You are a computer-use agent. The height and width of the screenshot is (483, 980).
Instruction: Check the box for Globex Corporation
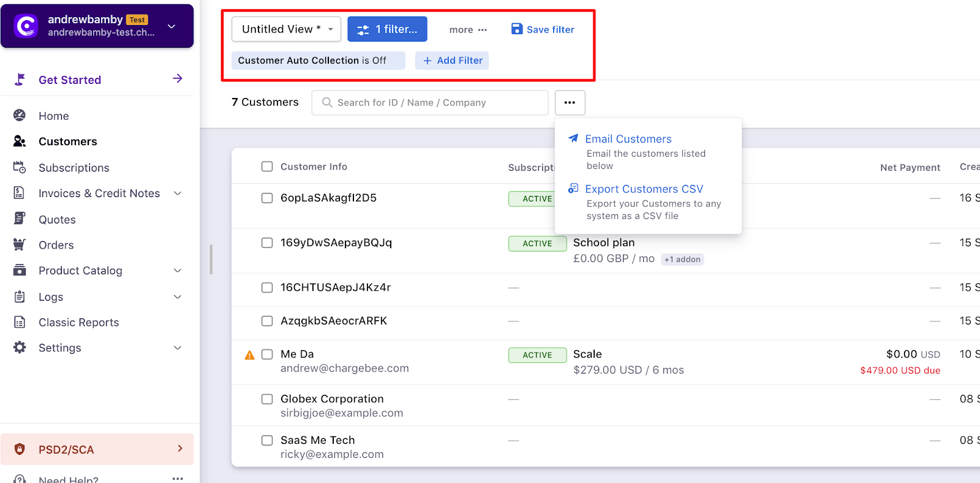[267, 399]
